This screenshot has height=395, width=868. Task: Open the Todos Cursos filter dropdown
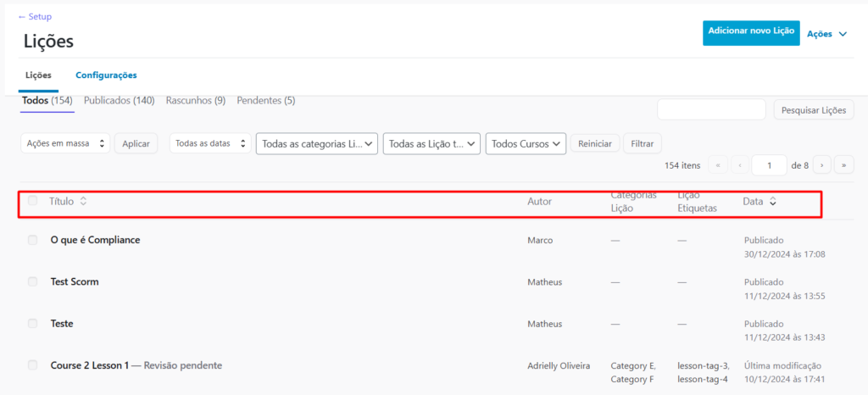click(526, 144)
